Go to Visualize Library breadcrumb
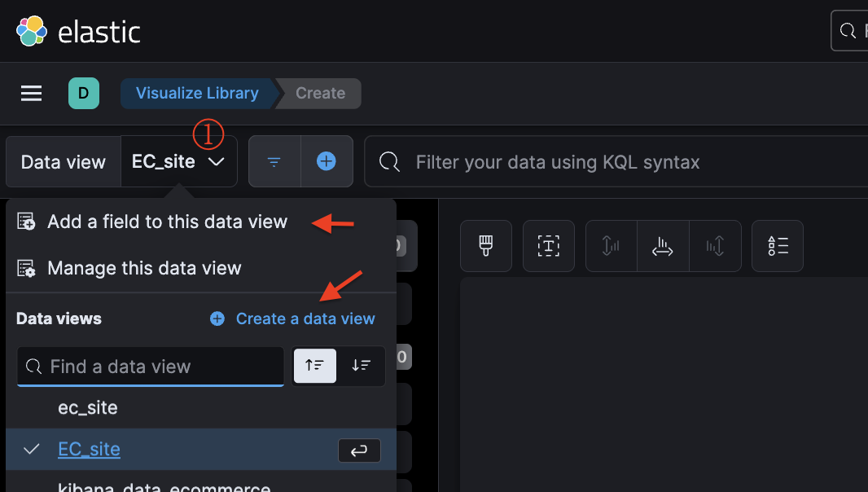 tap(197, 93)
